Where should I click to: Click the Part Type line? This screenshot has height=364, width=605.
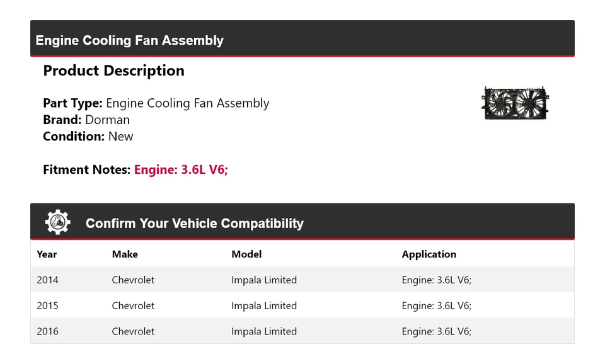[156, 103]
